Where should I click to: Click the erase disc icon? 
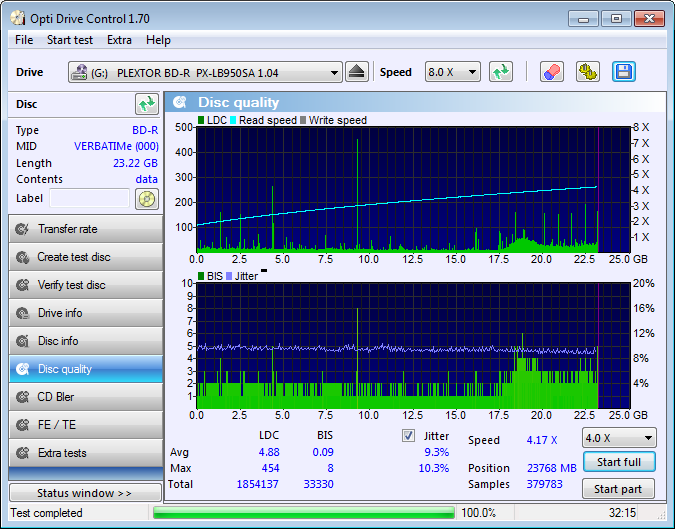point(552,72)
